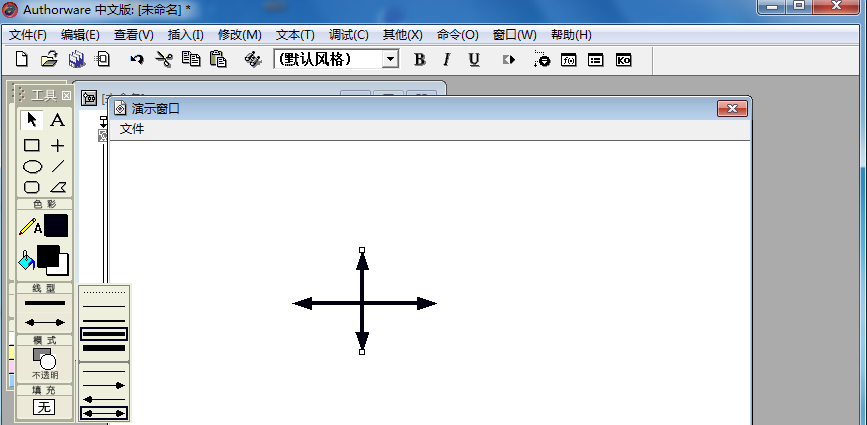Click the Restart run icon
This screenshot has height=425, width=867.
pyautogui.click(x=509, y=60)
